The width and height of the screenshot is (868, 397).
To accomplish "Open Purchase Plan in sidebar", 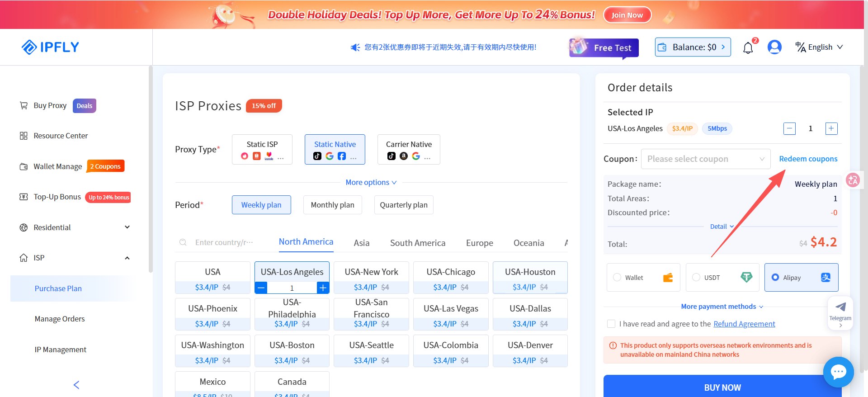I will (72, 288).
